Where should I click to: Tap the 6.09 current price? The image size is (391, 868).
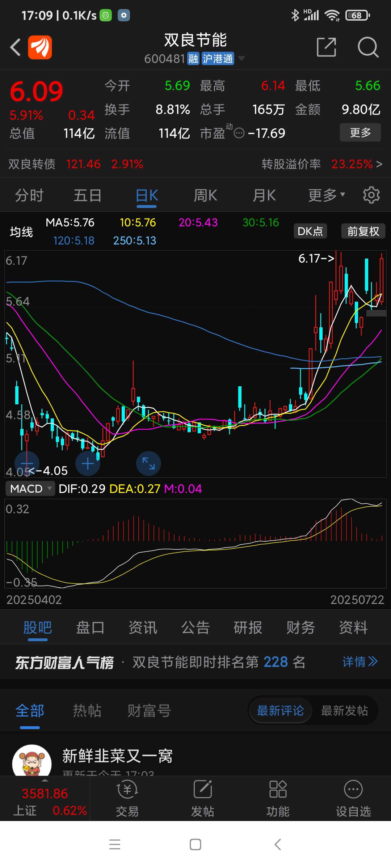click(37, 92)
